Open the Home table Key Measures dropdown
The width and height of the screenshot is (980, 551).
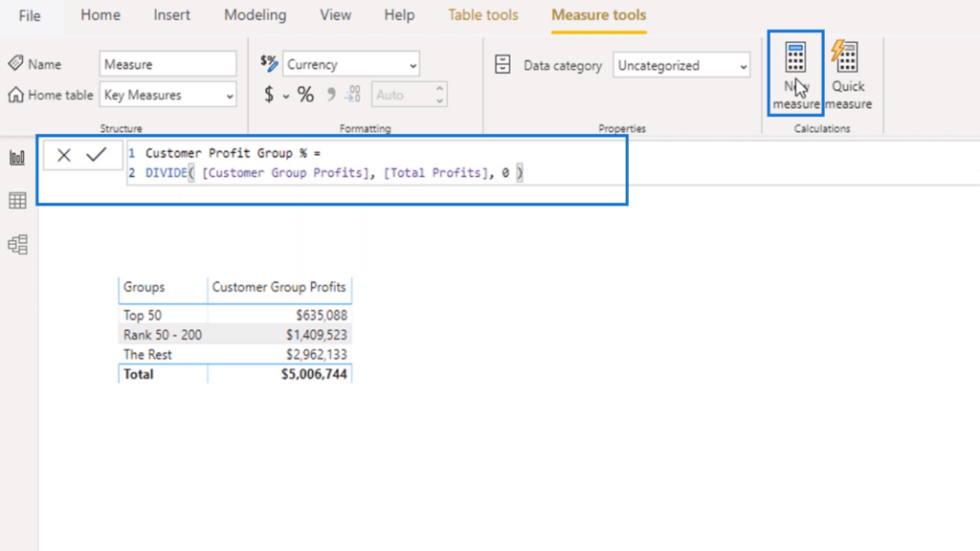pos(167,95)
